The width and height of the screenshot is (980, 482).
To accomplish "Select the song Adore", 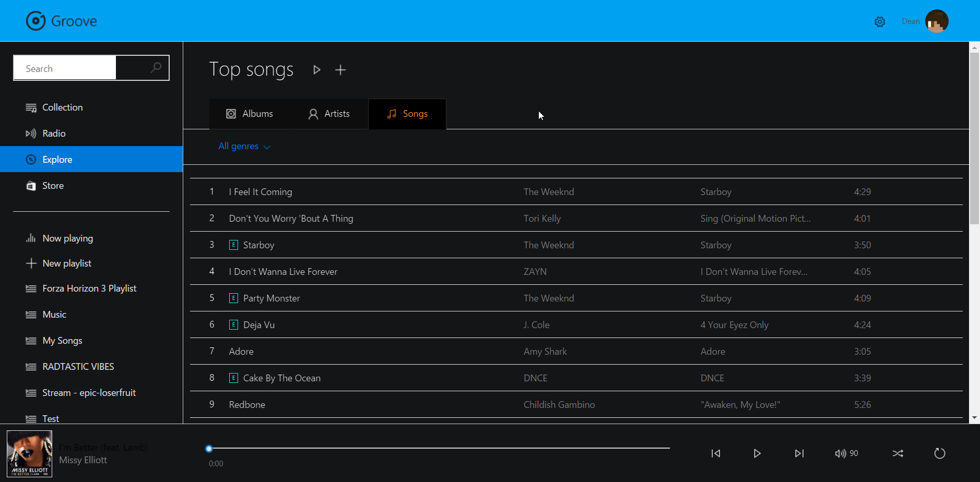I will coord(241,352).
